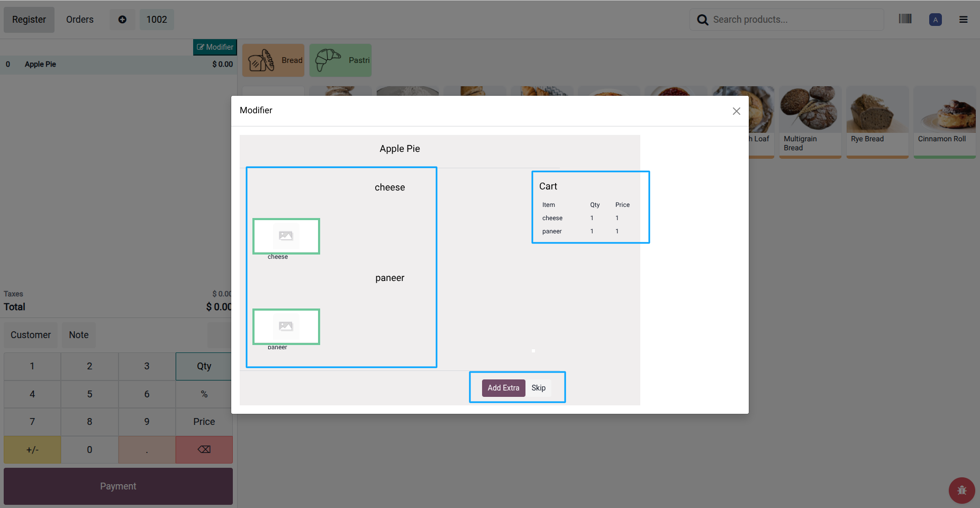Screen dimensions: 980x508
Task: Click the Add Extra button
Action: pyautogui.click(x=503, y=388)
